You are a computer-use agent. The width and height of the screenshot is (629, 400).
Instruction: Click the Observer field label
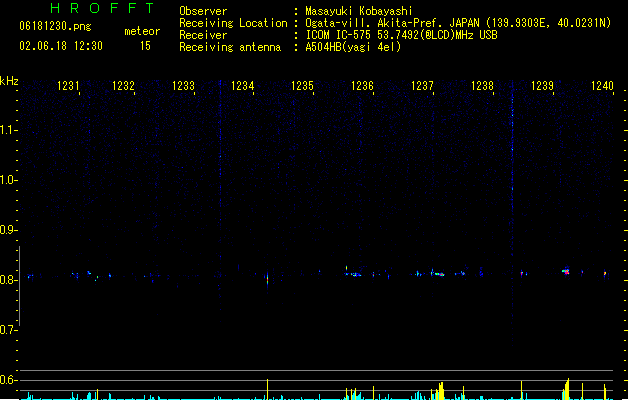203,11
